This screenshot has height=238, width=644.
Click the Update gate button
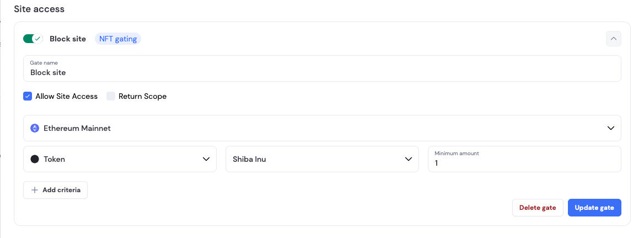click(594, 208)
